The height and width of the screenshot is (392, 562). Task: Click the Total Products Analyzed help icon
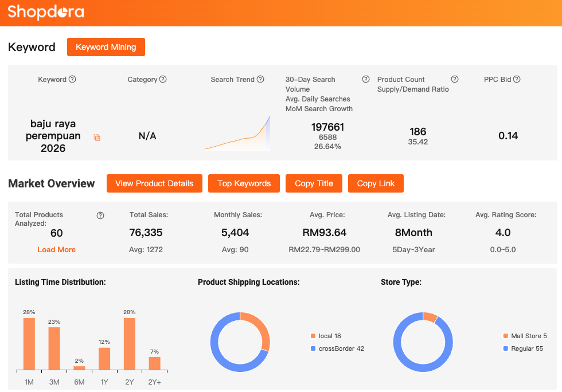pos(100,215)
